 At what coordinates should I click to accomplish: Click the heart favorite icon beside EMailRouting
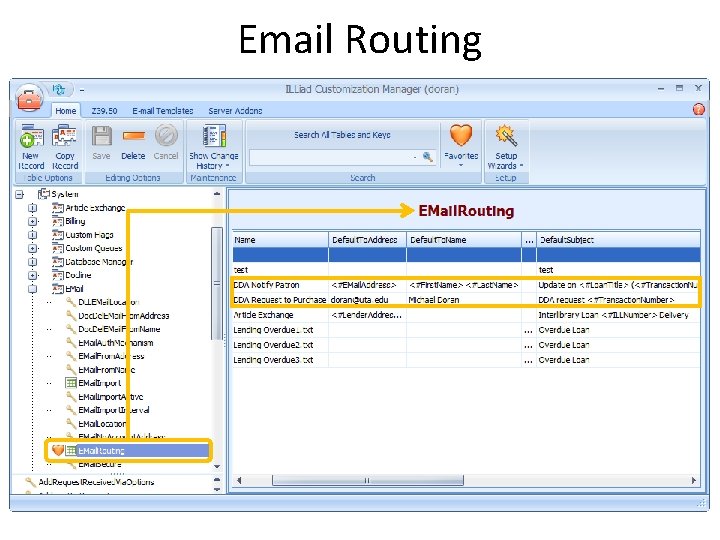(57, 450)
